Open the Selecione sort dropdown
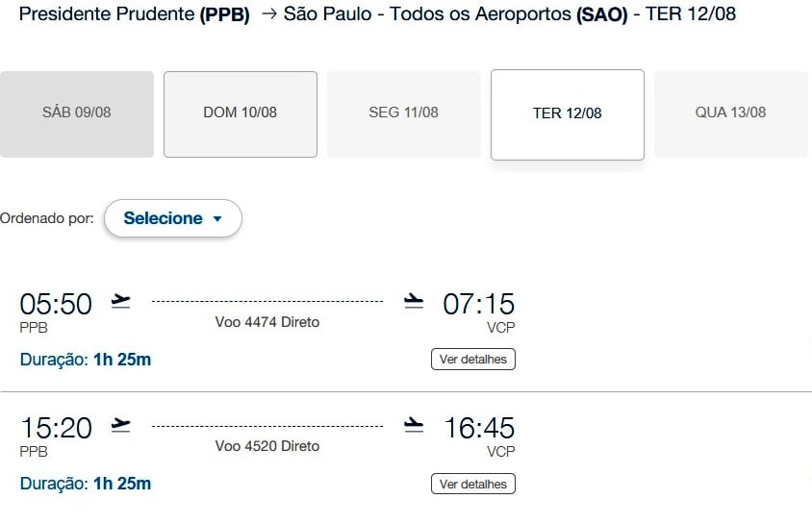This screenshot has width=812, height=524. (173, 218)
